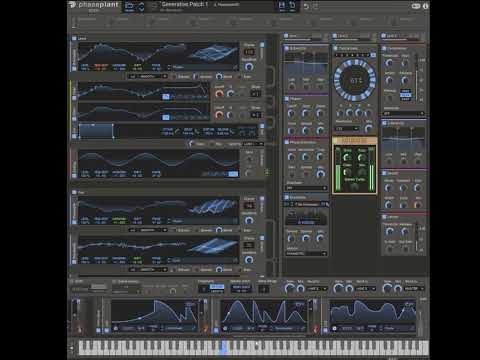Click the highlighted blue keyboard key

pyautogui.click(x=224, y=347)
